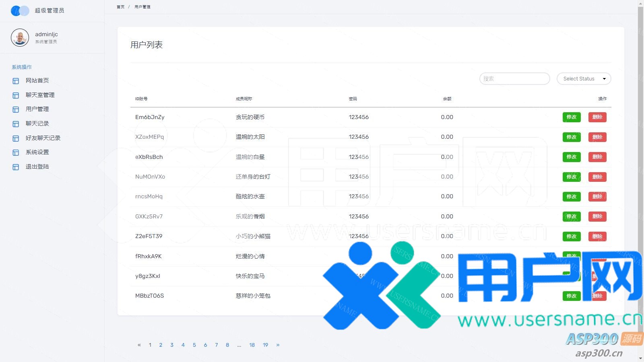
Task: Click the 首页 breadcrumb link
Action: point(120,7)
